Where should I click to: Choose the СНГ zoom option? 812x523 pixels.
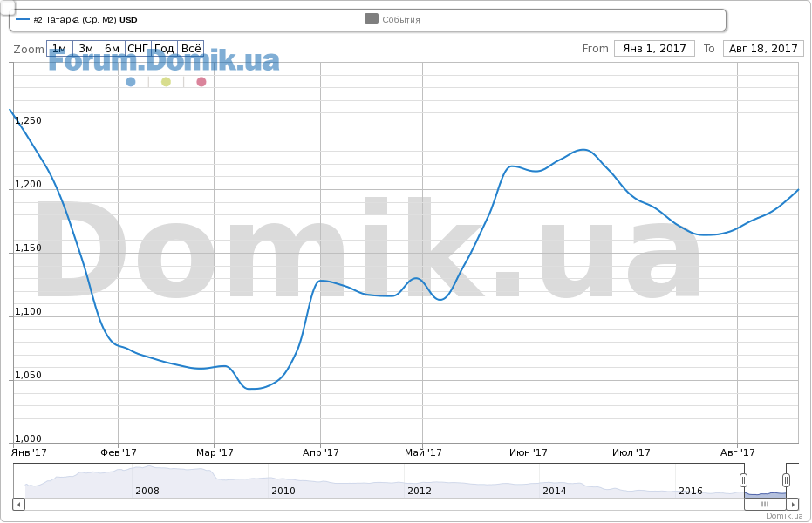coord(138,49)
